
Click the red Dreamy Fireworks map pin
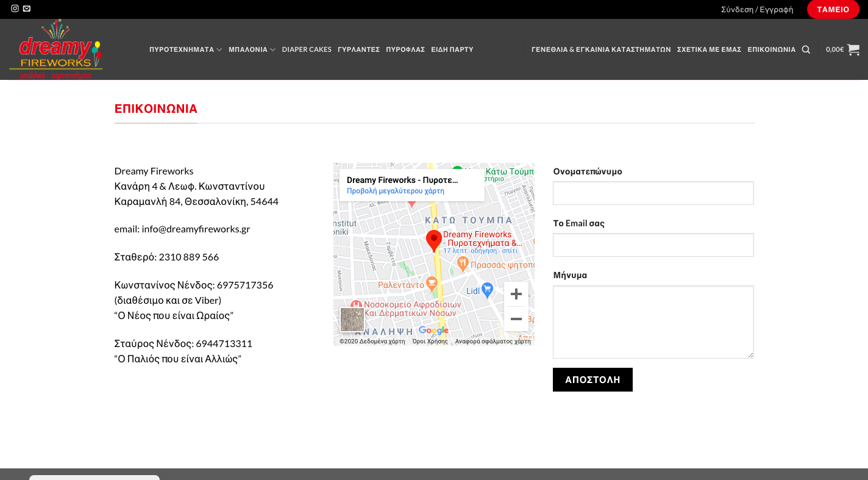433,240
